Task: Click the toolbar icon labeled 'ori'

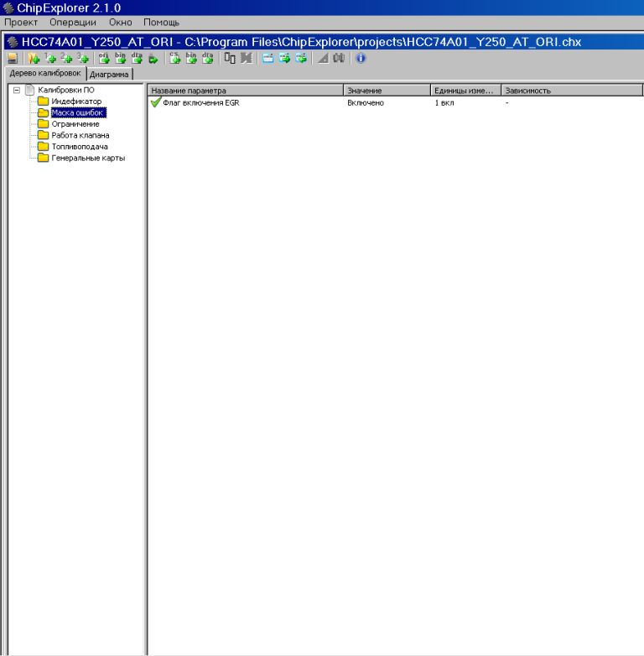Action: coord(104,59)
